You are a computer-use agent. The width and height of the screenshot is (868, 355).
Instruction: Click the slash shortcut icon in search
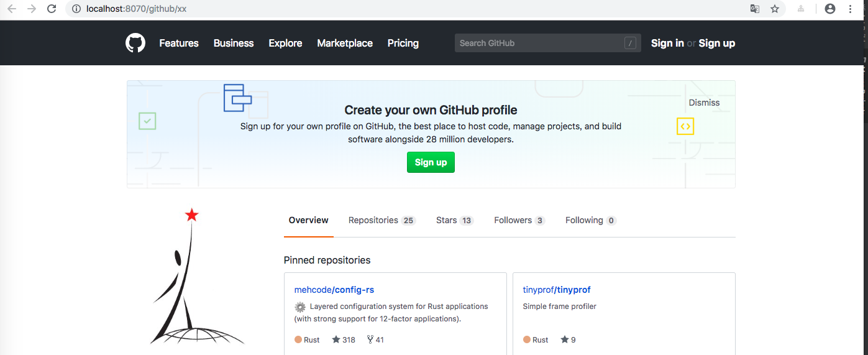point(631,43)
